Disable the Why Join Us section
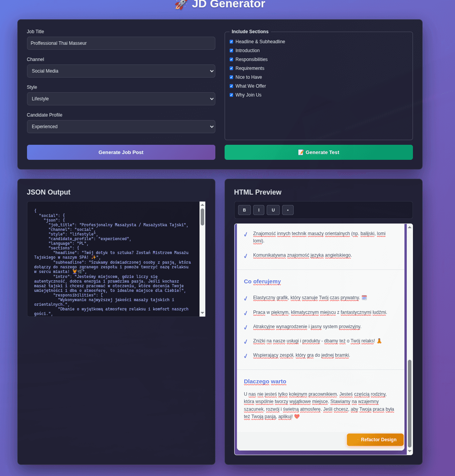 (232, 95)
